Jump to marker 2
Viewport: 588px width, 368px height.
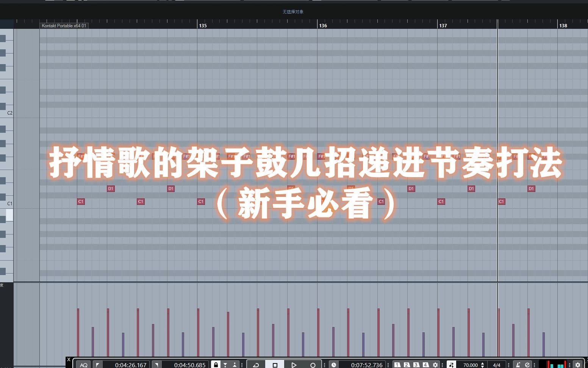(407, 365)
